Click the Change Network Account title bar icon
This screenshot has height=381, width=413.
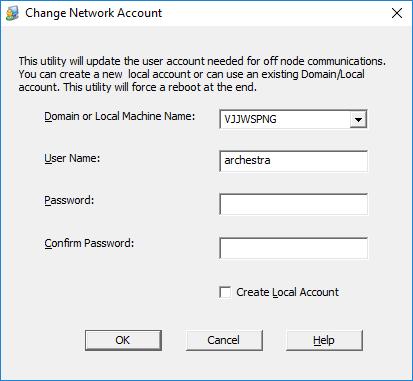pyautogui.click(x=12, y=14)
